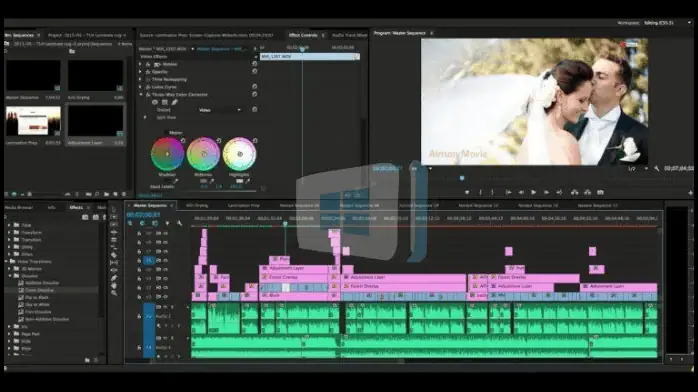Click the Find icon in Project panel

coord(97,194)
